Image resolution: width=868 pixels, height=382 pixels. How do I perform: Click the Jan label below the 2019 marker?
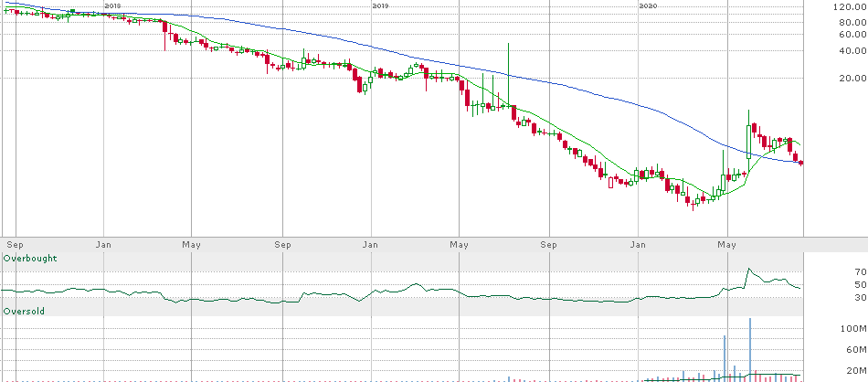(x=371, y=244)
